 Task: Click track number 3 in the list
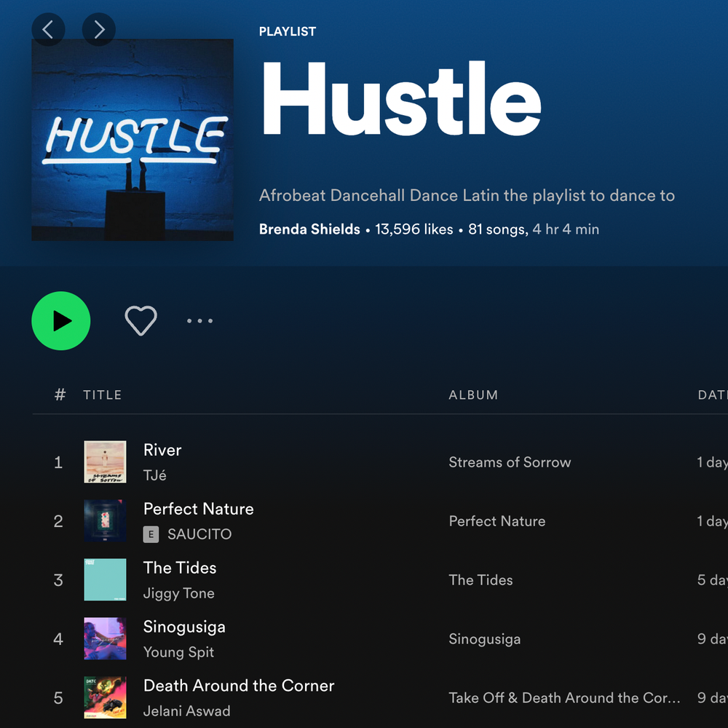point(58,580)
